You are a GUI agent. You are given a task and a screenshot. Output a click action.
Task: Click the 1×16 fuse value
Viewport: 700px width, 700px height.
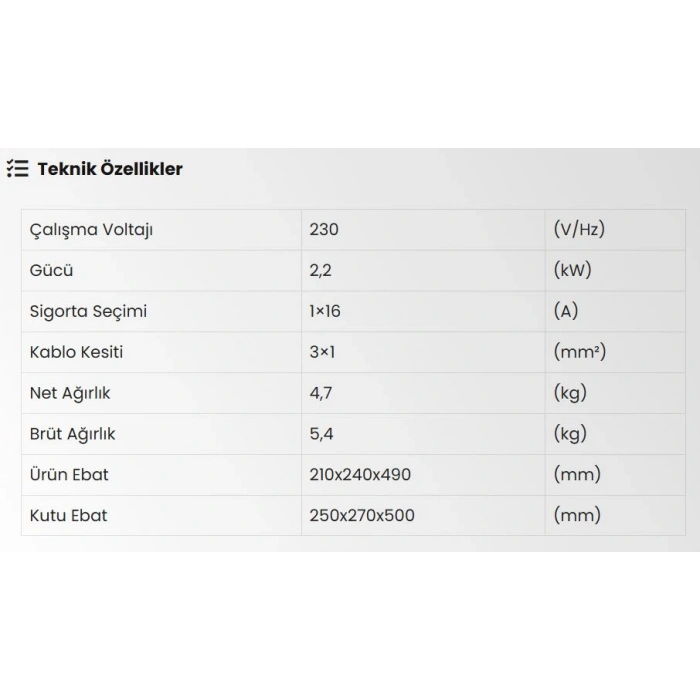pyautogui.click(x=325, y=311)
